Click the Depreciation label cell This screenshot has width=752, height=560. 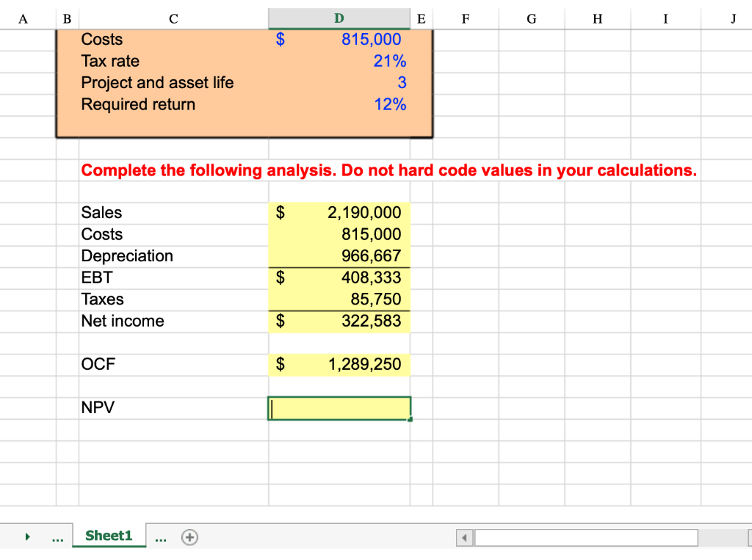[x=173, y=256]
